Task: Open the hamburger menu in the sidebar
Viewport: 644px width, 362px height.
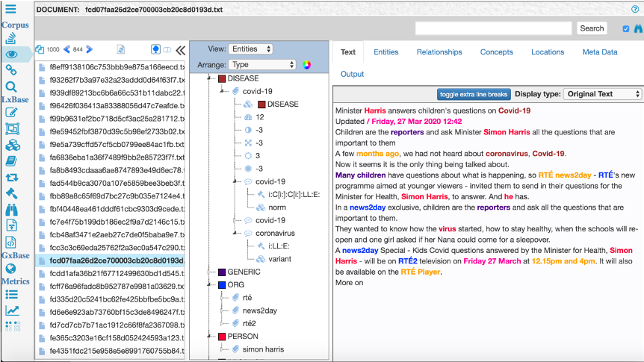Action: 10,9
